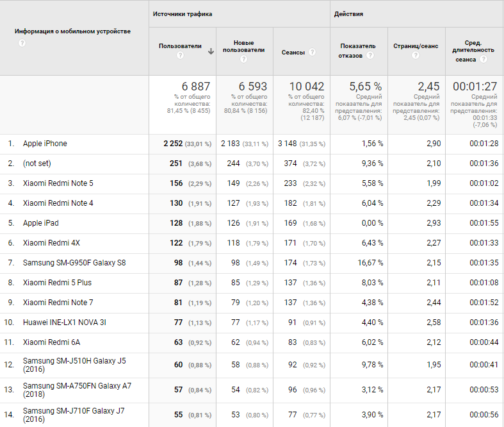Image resolution: width=504 pixels, height=427 pixels.
Task: Click help icon next to Сред. длительность сеанса
Action: point(484,59)
